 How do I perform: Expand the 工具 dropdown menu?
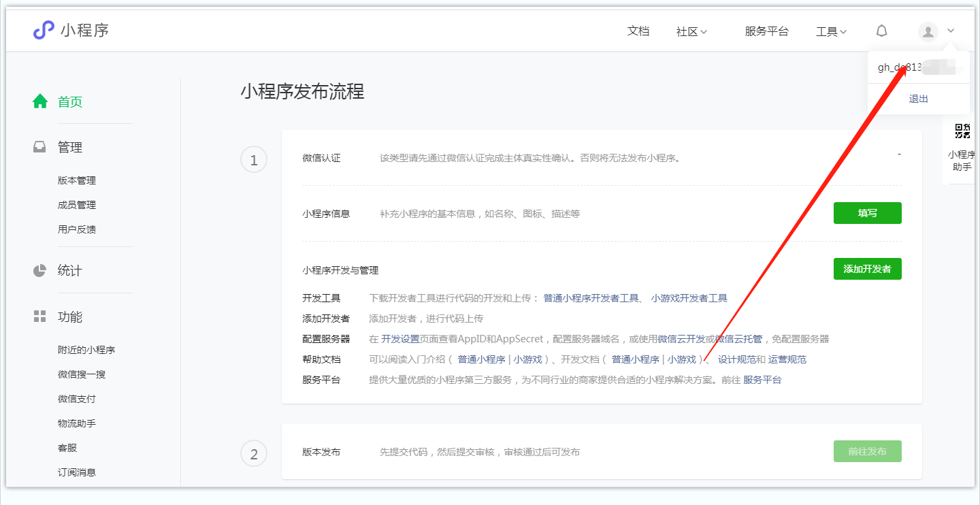(831, 31)
